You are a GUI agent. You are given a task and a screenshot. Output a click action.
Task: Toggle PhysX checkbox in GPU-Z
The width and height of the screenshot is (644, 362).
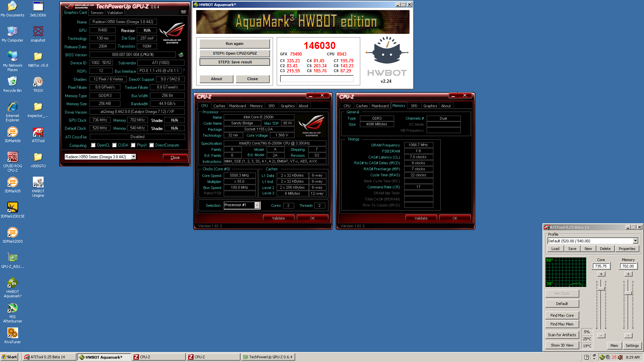click(133, 145)
